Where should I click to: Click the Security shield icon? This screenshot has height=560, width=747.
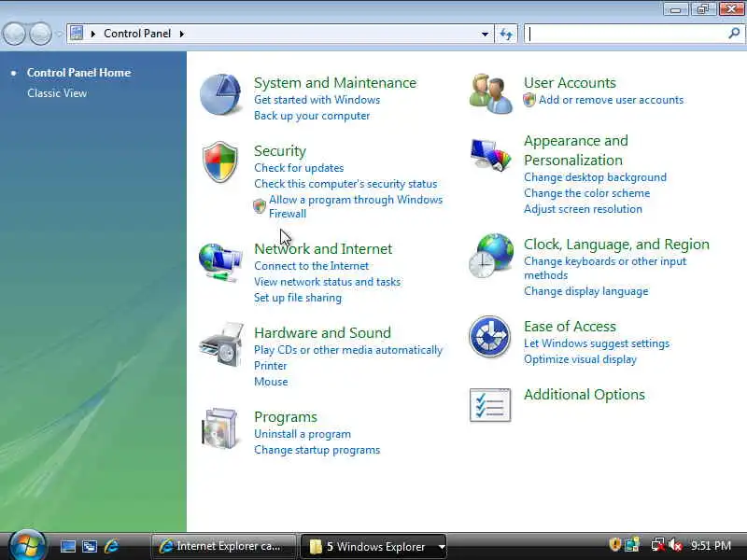219,161
